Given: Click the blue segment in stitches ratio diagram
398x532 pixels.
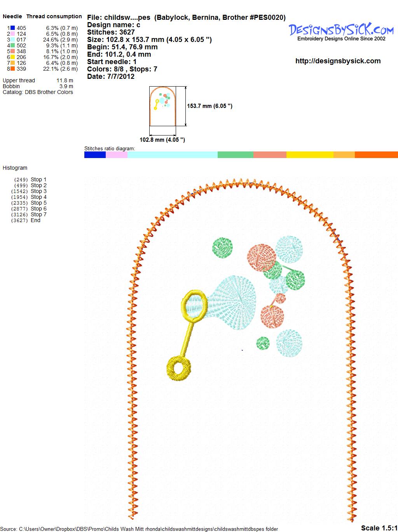Looking at the screenshot, I should (95, 155).
